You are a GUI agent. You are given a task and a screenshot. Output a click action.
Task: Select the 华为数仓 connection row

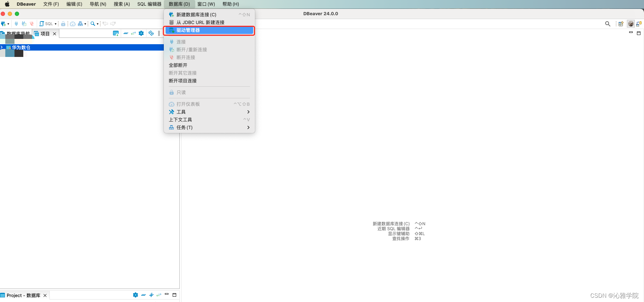point(82,47)
